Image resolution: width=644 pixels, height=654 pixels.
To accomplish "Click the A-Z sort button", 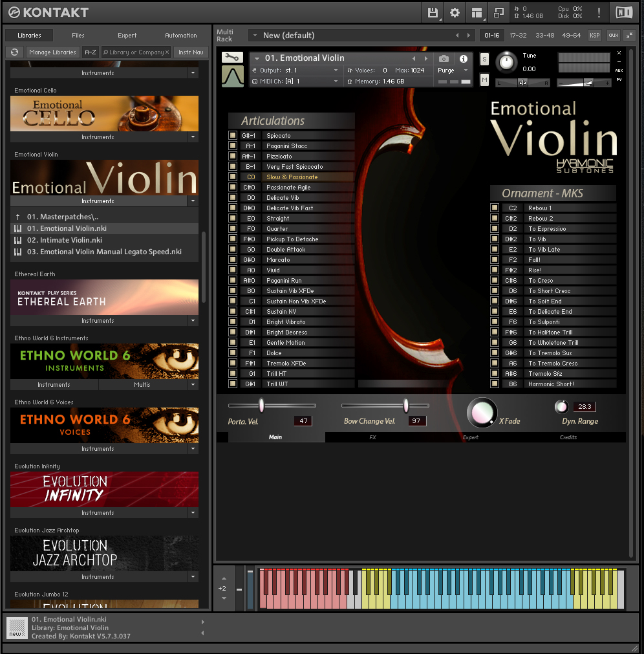I will click(91, 52).
